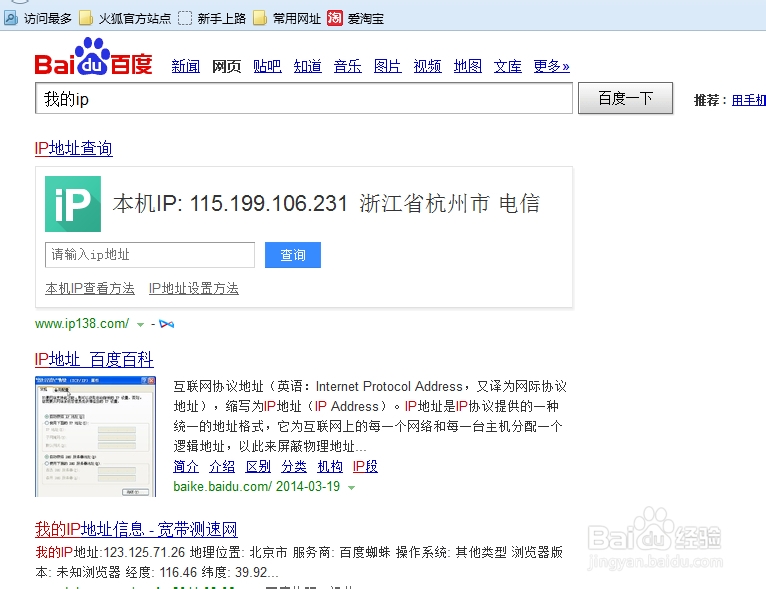The height and width of the screenshot is (589, 766).
Task: Select the 网页 tab
Action: pyautogui.click(x=226, y=66)
